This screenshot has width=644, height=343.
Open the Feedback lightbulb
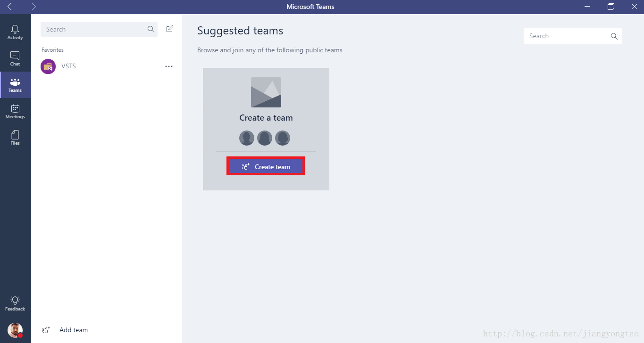15,303
